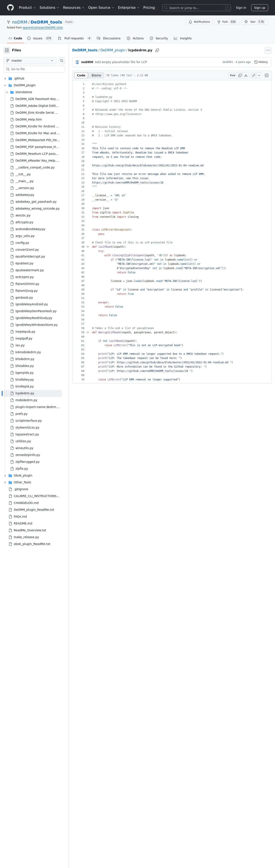View the commit history
The image size is (275, 868).
coord(261,62)
